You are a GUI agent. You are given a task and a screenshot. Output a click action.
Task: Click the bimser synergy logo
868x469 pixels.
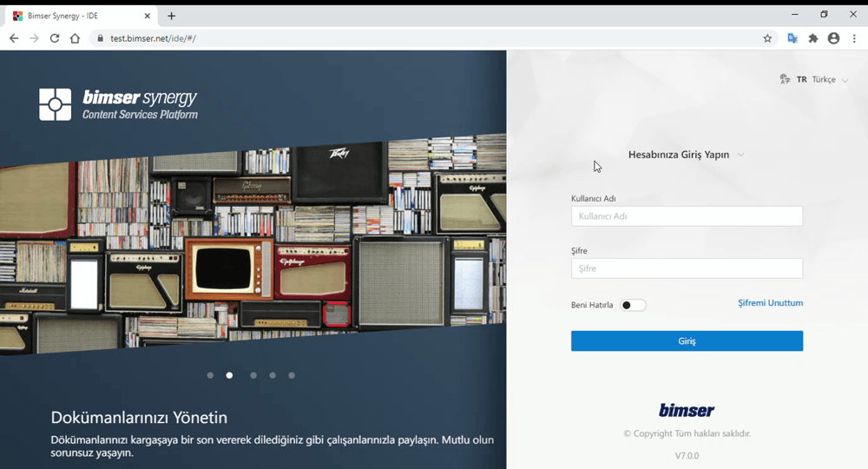click(x=119, y=104)
